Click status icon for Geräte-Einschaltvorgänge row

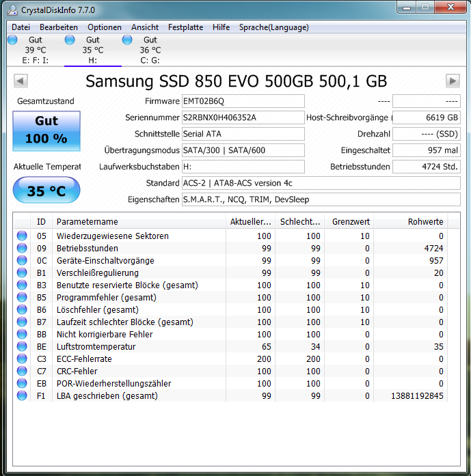click(x=22, y=260)
